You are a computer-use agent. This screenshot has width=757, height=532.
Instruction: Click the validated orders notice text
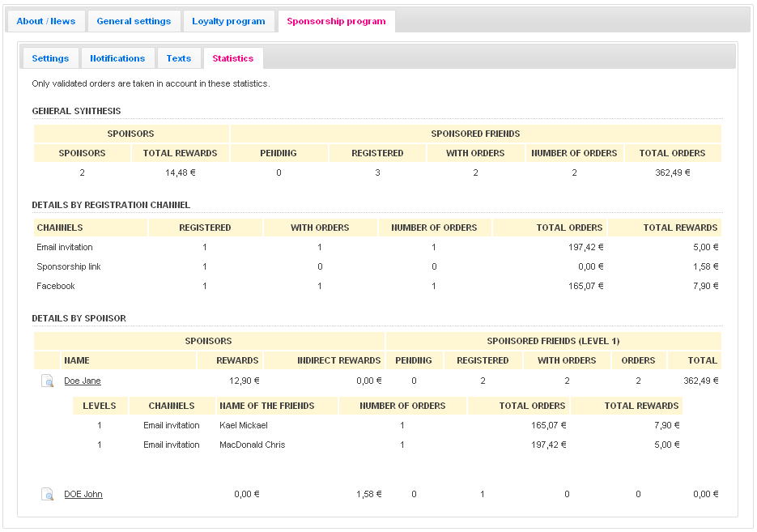coord(151,83)
